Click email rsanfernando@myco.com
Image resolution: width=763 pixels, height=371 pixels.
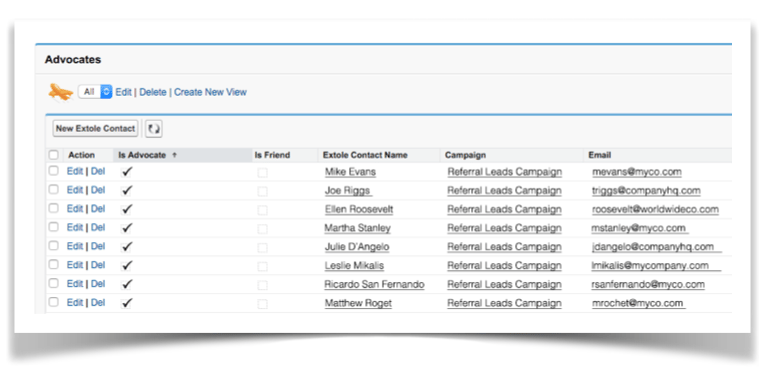click(x=648, y=284)
